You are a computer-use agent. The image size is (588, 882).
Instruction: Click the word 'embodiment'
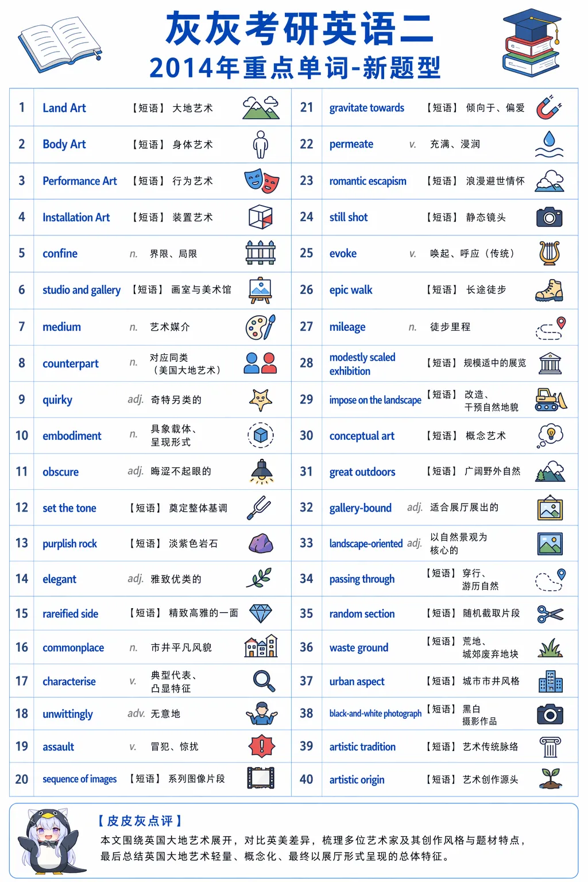click(72, 436)
